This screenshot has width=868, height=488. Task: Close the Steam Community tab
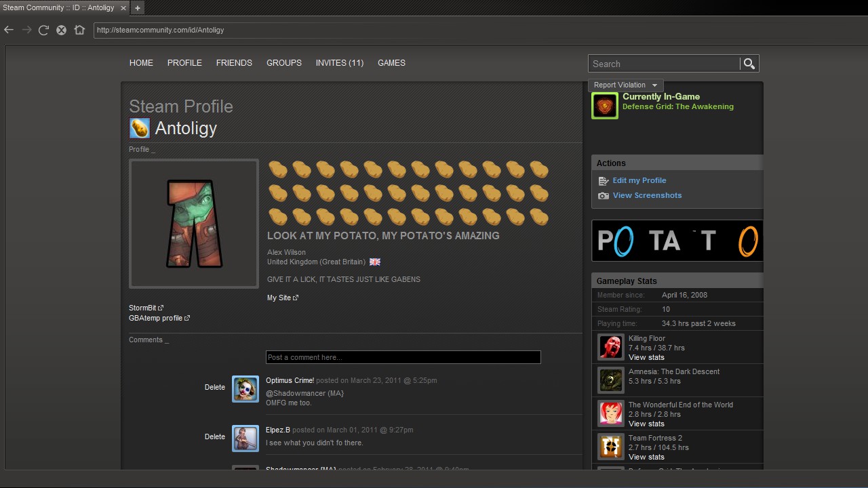click(123, 7)
